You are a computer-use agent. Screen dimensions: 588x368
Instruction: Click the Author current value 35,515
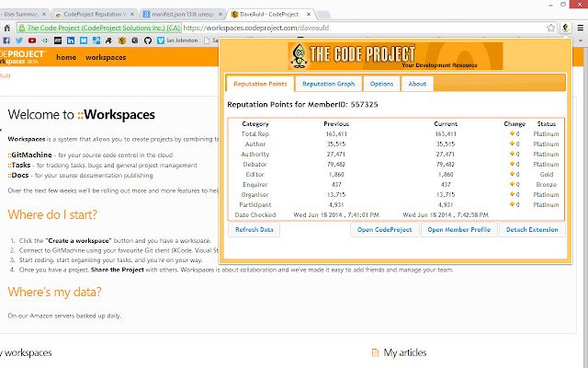(x=445, y=144)
